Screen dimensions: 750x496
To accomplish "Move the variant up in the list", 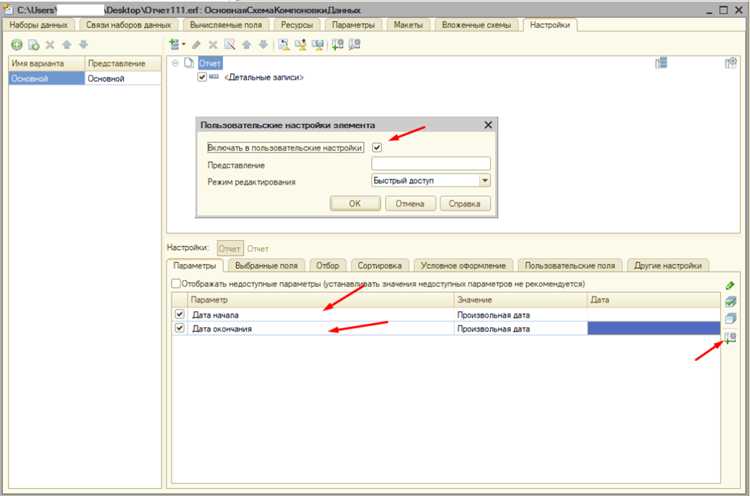I will click(x=66, y=44).
